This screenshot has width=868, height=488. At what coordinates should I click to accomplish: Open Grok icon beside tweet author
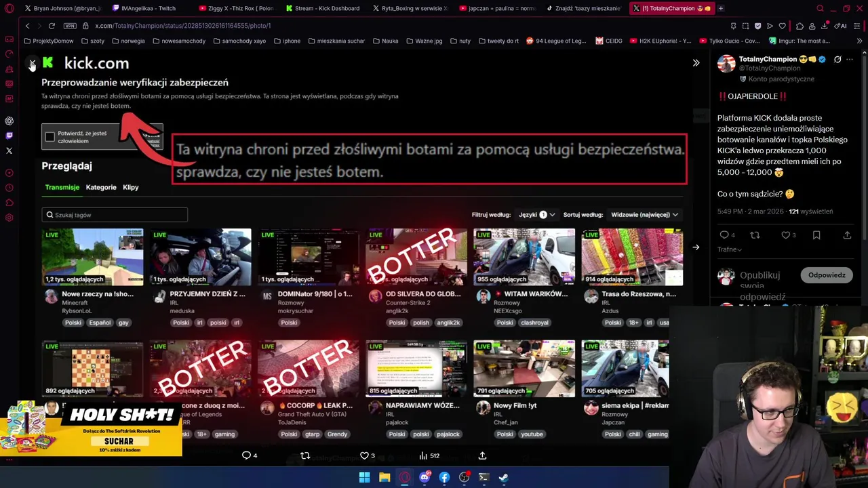(837, 60)
